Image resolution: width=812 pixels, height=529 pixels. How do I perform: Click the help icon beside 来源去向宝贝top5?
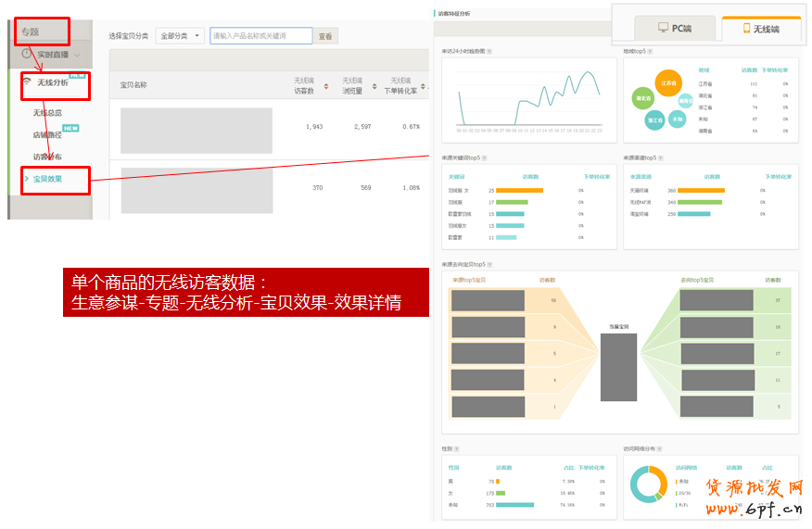click(x=489, y=265)
